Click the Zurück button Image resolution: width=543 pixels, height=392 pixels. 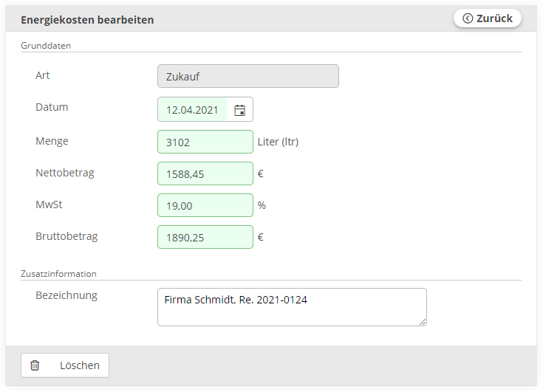tap(488, 18)
